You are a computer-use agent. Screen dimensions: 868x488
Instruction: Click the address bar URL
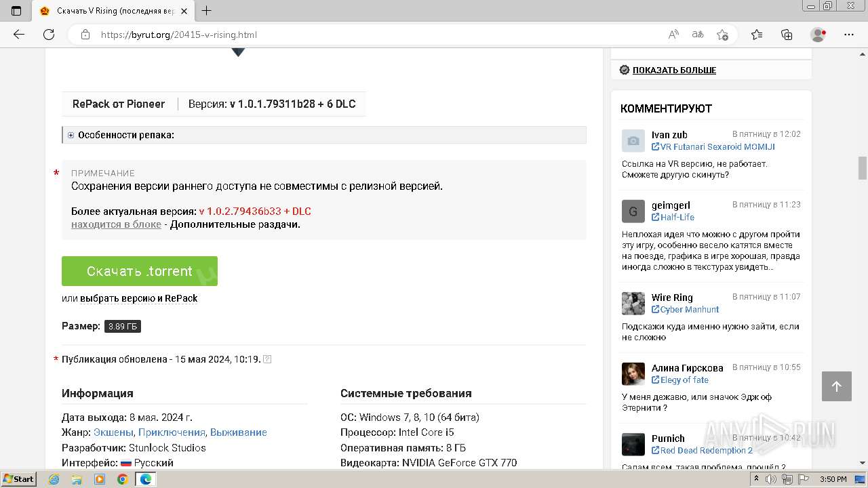click(x=179, y=35)
